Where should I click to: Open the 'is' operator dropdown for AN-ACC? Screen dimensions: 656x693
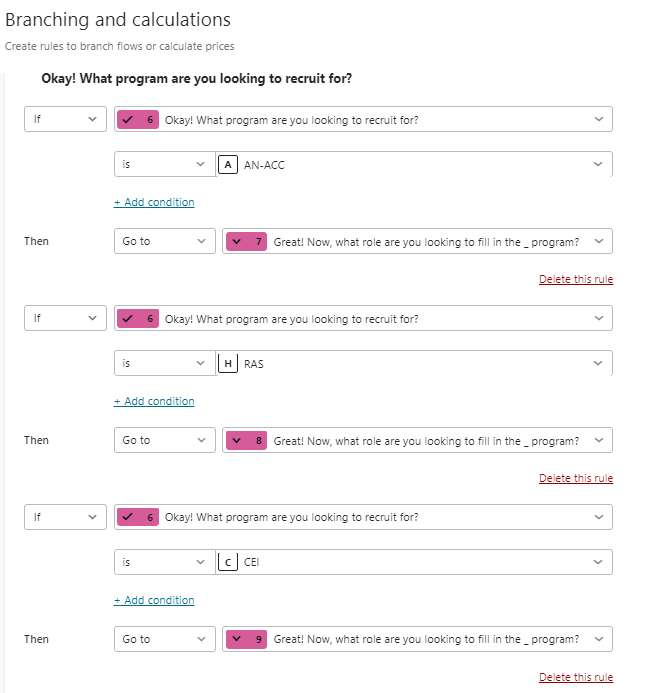pos(164,164)
